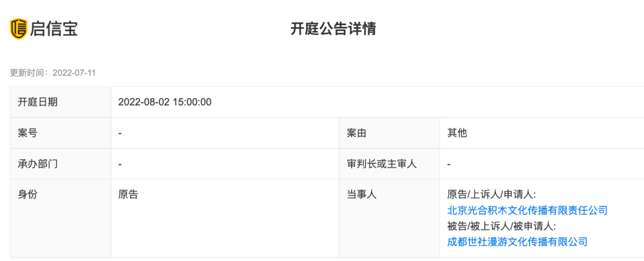Open 成都世社漫游文化传播有限公司 company link
The image size is (644, 261).
click(x=517, y=242)
